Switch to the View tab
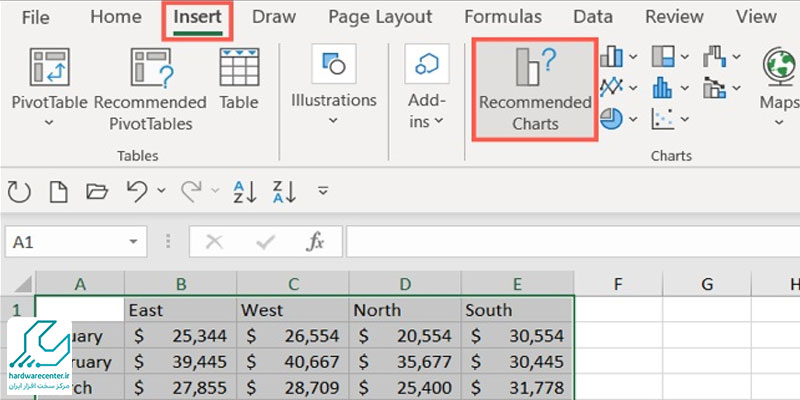 click(x=757, y=17)
